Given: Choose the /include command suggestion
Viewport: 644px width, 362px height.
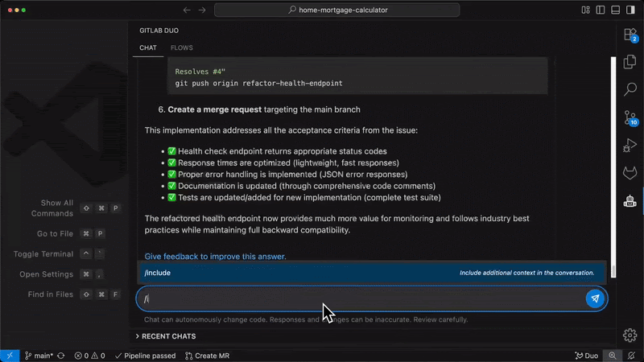Looking at the screenshot, I should coord(373,273).
